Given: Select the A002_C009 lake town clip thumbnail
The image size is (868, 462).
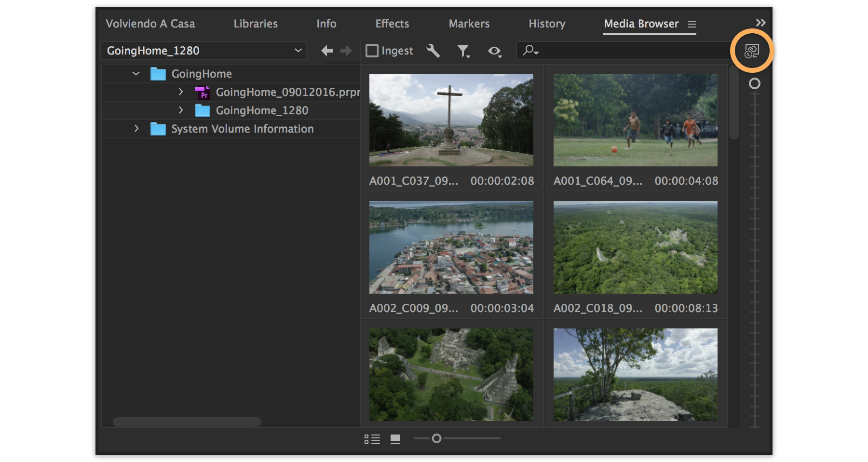Looking at the screenshot, I should click(x=451, y=247).
